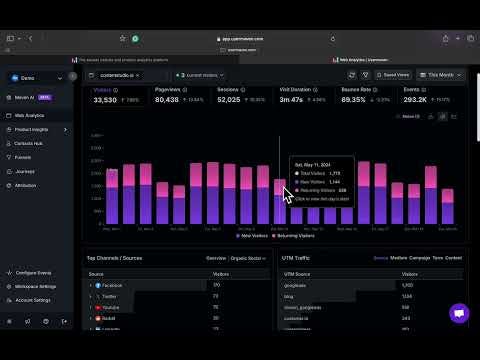The height and width of the screenshot is (360, 480).
Task: Open the Demo workspace dropdown
Action: pos(37,78)
